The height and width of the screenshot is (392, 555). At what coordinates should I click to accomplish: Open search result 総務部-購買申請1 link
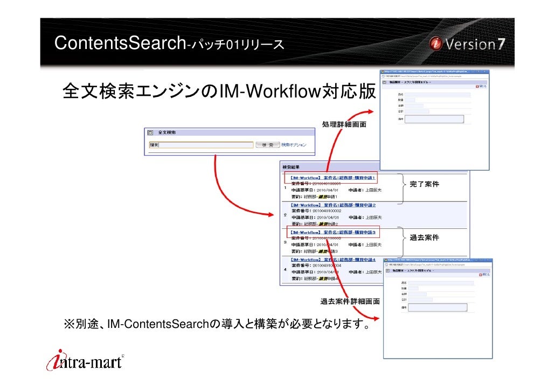(x=332, y=178)
